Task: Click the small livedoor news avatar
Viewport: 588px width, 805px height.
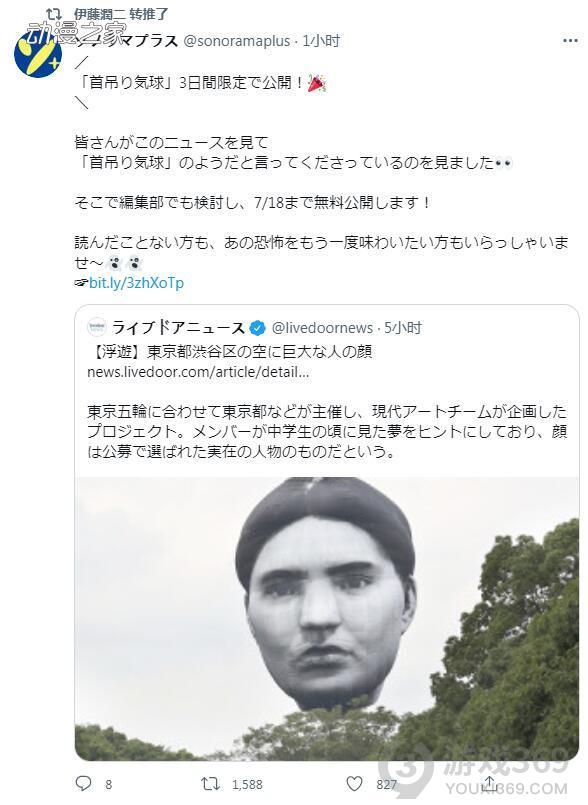Action: (97, 327)
